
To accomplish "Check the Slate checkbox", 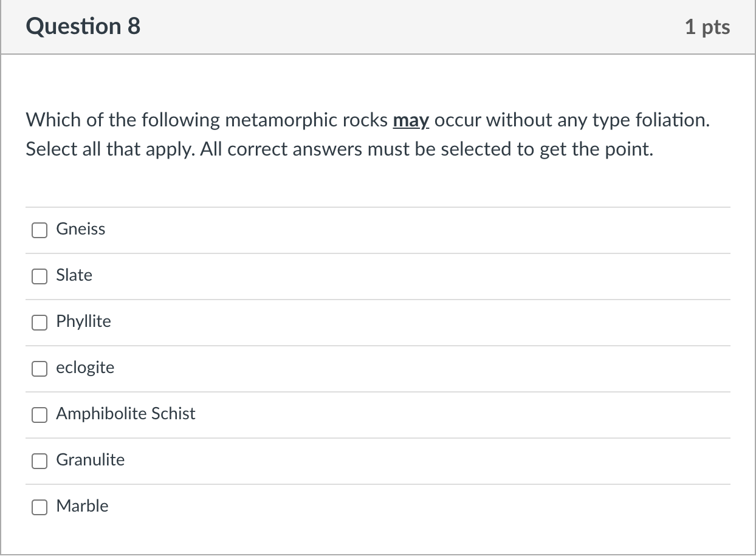I will click(x=39, y=276).
